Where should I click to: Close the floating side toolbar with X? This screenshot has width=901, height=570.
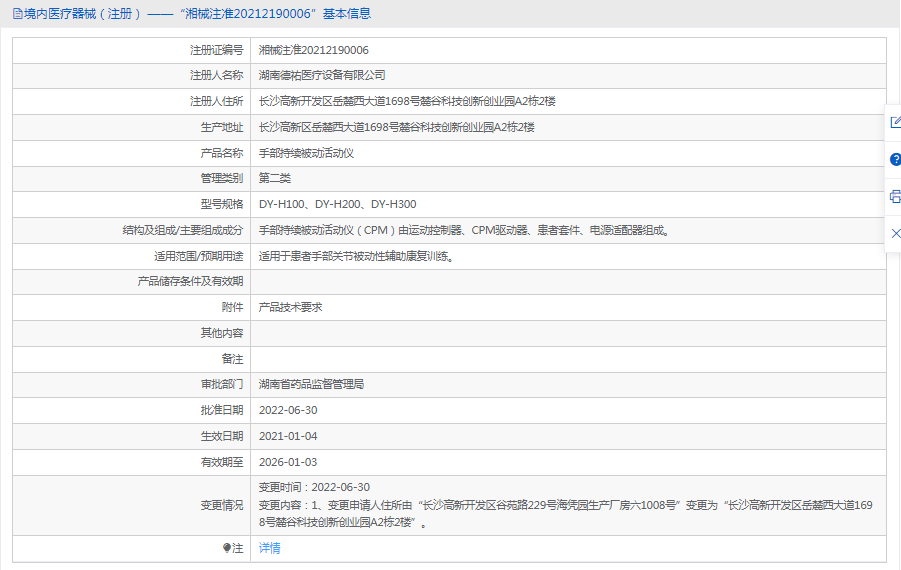coord(895,233)
